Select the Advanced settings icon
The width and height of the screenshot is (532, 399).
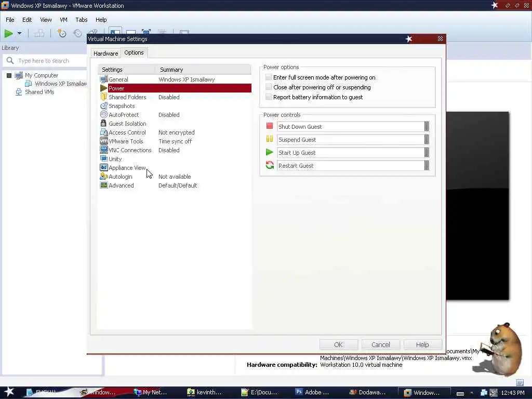point(104,185)
